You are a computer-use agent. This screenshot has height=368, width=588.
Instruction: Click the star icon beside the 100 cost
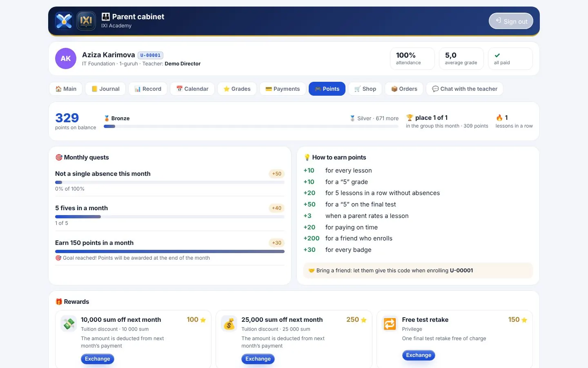[x=203, y=320]
